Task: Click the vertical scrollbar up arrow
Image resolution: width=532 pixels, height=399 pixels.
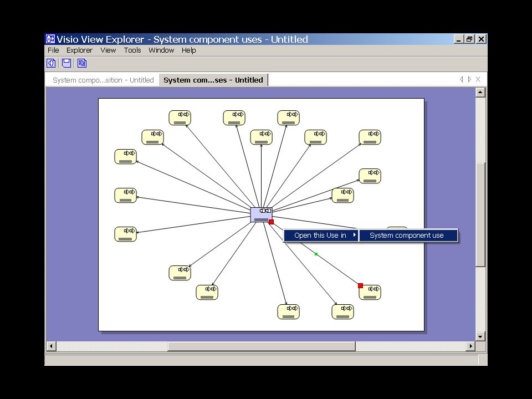Action: [x=480, y=93]
